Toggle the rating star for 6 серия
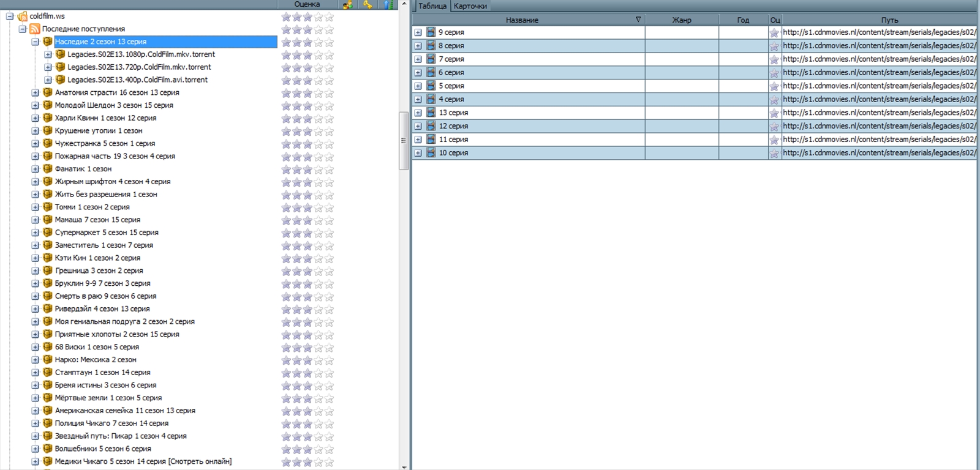This screenshot has height=470, width=980. click(774, 73)
